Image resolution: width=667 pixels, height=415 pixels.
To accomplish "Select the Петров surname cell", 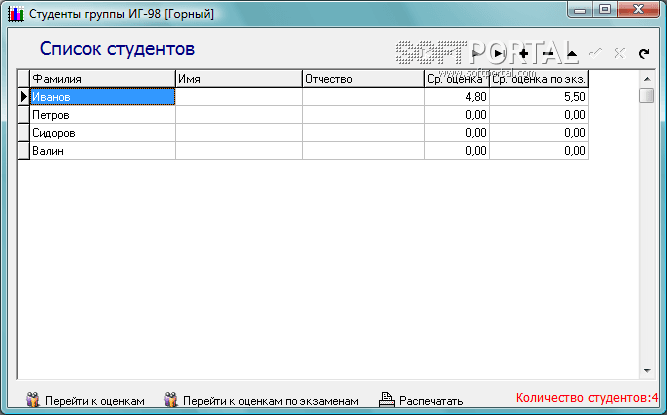I will [x=102, y=115].
